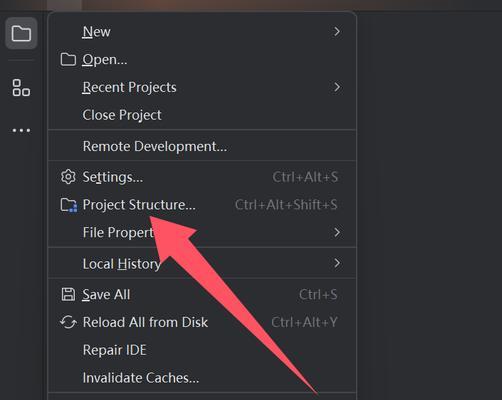Expand the Recent Projects submenu chevron
502x400 pixels.
[x=337, y=87]
